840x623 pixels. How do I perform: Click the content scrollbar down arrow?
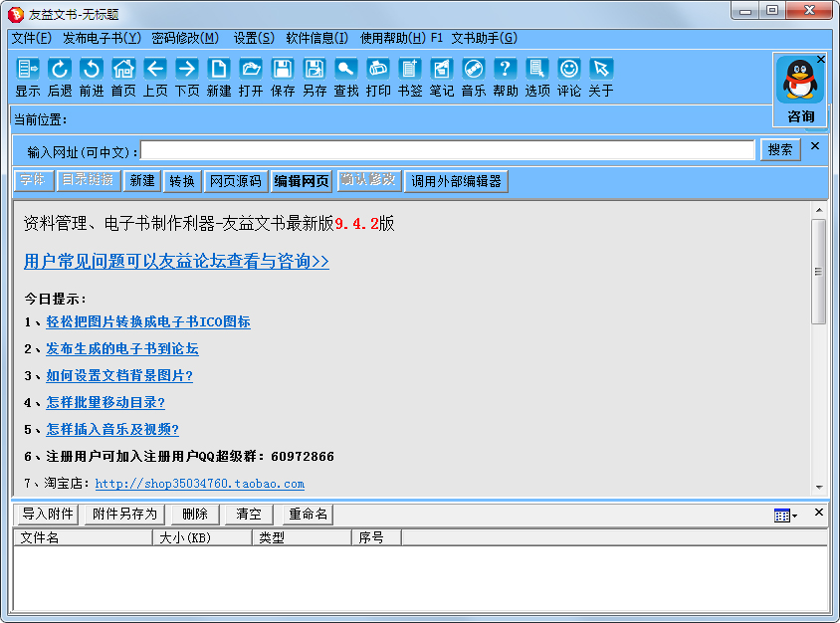819,487
